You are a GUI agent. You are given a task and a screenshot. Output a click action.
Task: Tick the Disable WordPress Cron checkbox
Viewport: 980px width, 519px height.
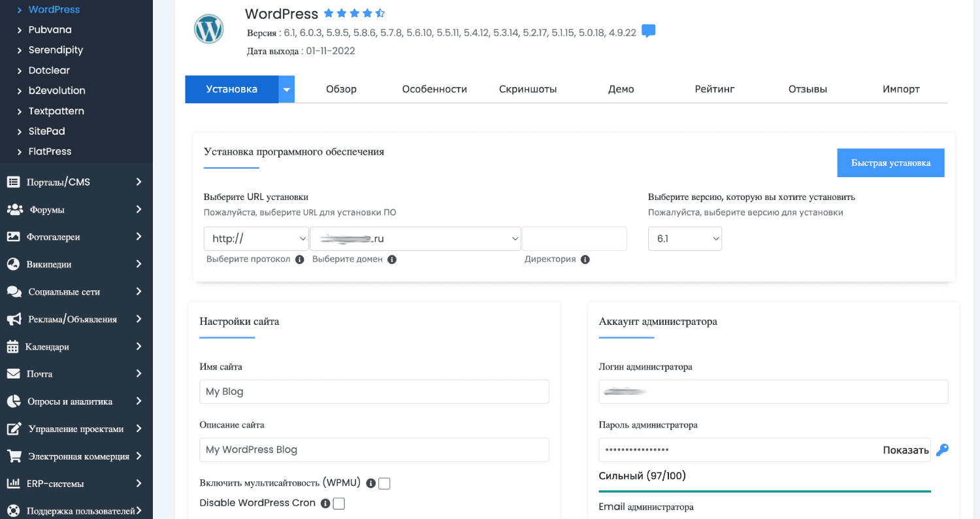338,503
